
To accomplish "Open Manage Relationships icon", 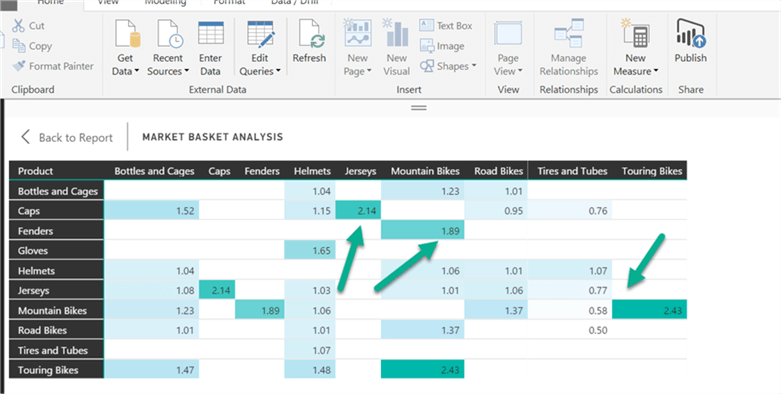I will [568, 33].
